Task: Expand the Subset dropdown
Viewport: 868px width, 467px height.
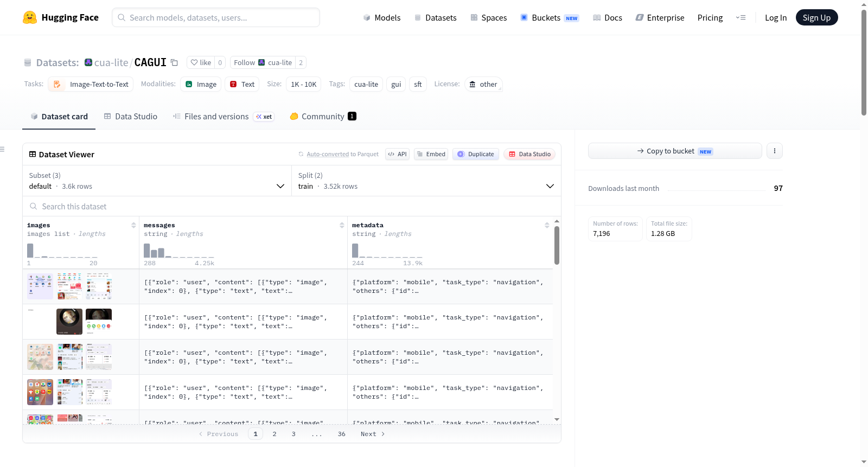Action: click(157, 181)
